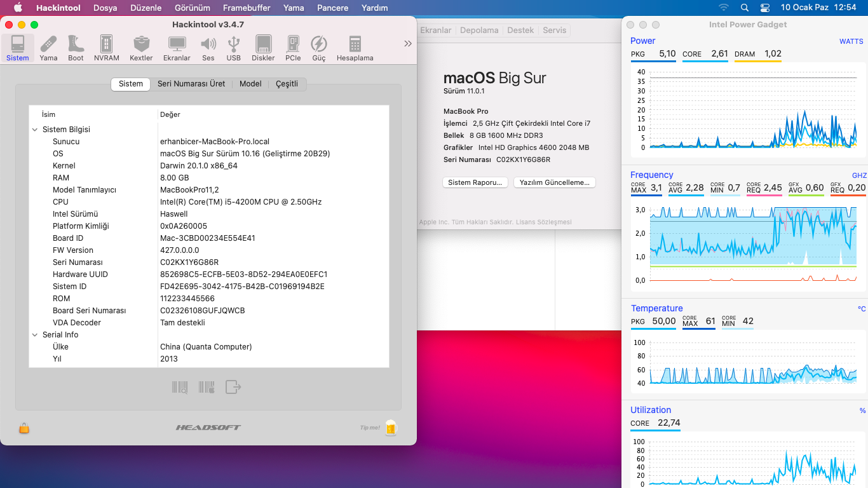Select the Diskler toolbar icon
This screenshot has height=488, width=868.
(x=262, y=44)
